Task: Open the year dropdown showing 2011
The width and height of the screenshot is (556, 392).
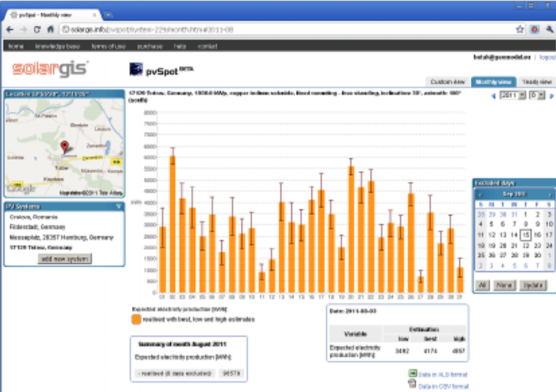Action: pyautogui.click(x=512, y=95)
